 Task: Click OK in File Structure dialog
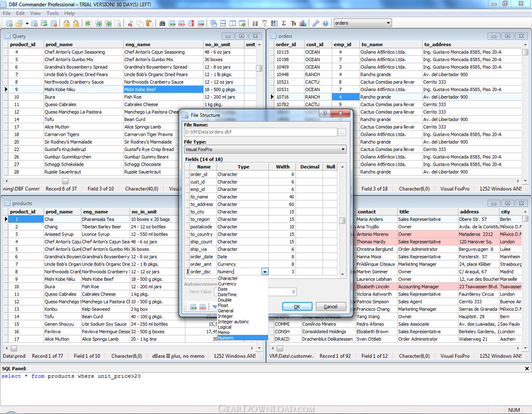click(x=297, y=306)
